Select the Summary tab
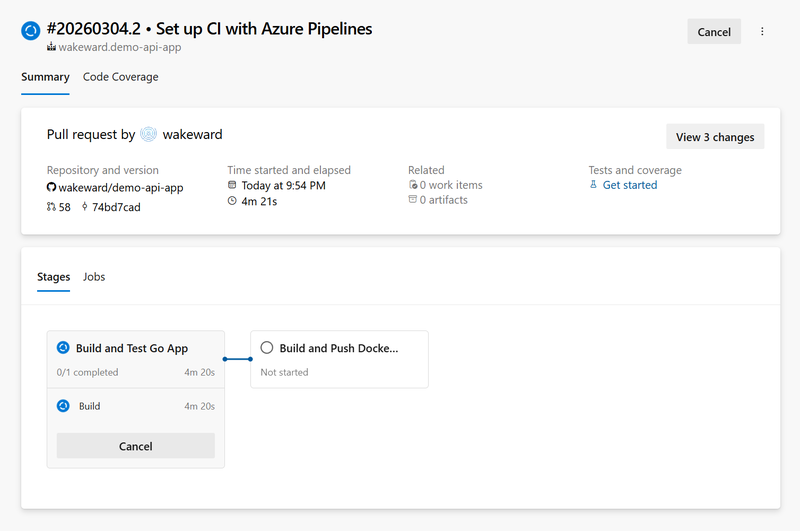This screenshot has height=531, width=800. click(45, 77)
